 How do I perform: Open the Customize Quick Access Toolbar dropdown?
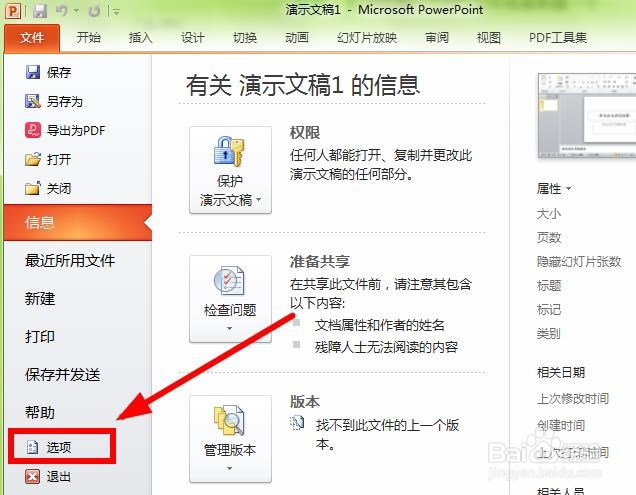click(116, 12)
